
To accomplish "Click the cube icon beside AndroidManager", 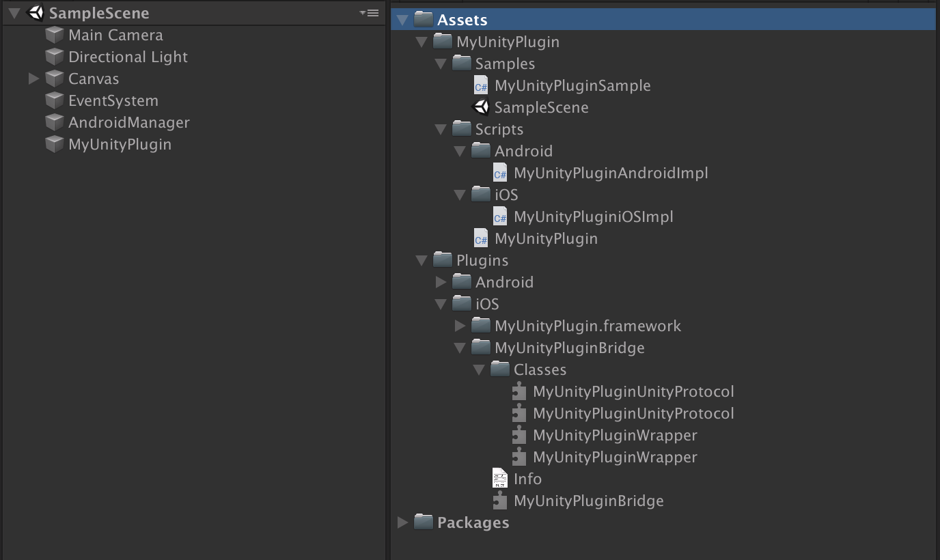I will pos(55,122).
